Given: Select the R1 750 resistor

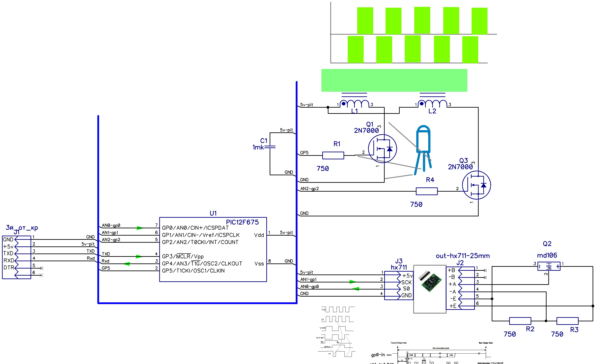Looking at the screenshot, I should (333, 155).
